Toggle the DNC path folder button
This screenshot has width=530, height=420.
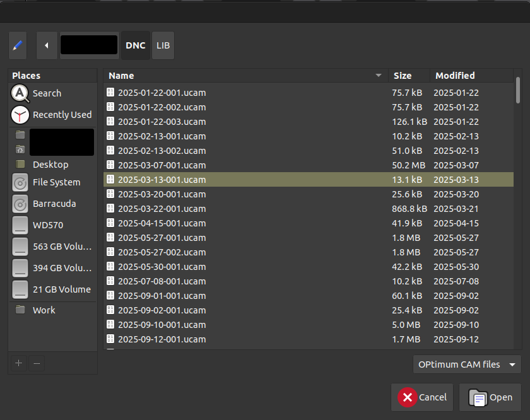click(x=135, y=45)
